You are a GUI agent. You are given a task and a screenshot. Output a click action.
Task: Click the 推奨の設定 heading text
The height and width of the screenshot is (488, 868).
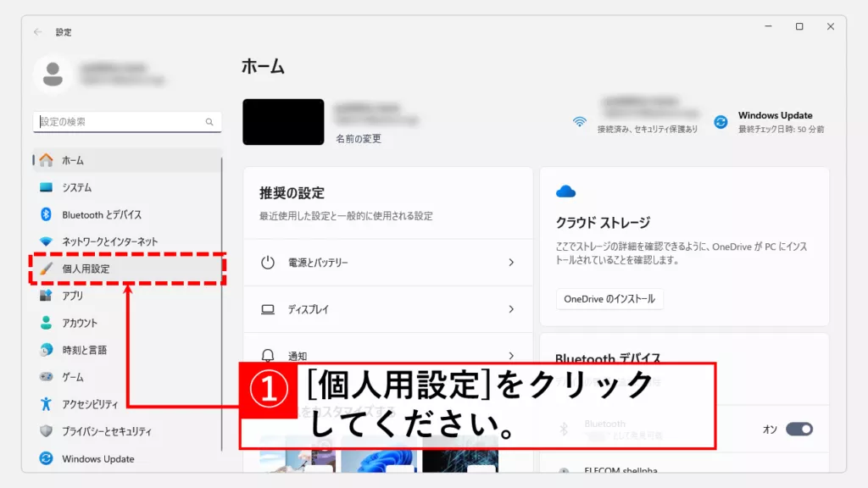tap(292, 193)
